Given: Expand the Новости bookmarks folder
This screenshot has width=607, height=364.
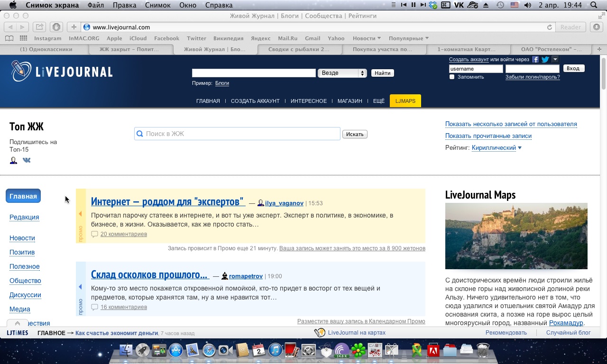Looking at the screenshot, I should click(367, 38).
